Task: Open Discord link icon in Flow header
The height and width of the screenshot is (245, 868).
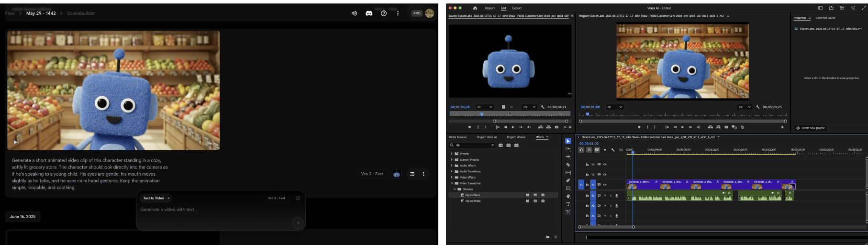Action: [369, 13]
